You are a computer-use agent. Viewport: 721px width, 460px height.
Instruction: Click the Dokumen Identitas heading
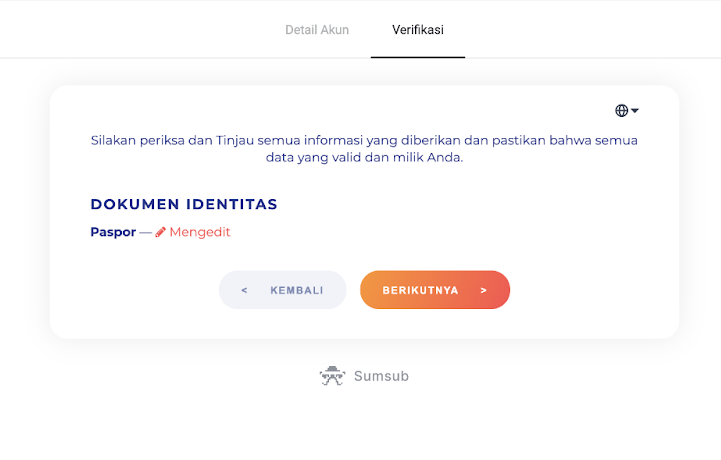pos(184,204)
